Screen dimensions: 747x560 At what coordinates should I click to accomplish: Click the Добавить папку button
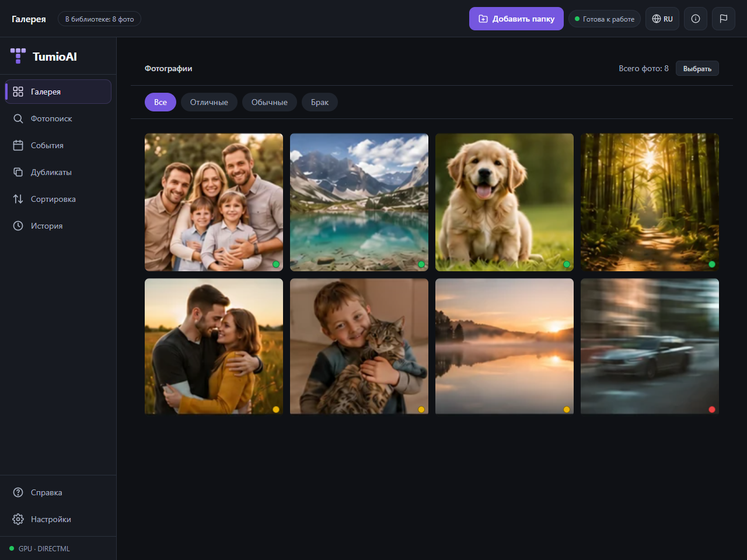pos(516,19)
